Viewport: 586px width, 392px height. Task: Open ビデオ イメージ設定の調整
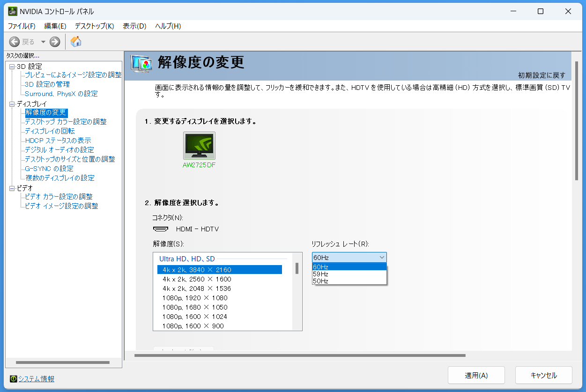pos(61,206)
